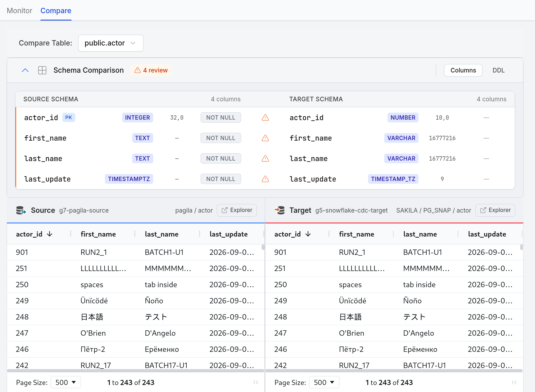Screen dimensions: 535x392
Task: Select the Compare tab
Action: point(56,11)
